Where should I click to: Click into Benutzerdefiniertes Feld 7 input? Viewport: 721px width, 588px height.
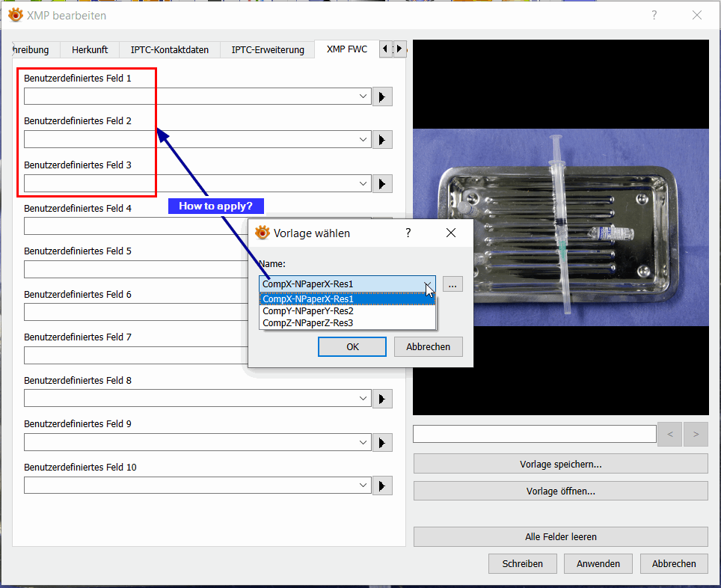135,355
